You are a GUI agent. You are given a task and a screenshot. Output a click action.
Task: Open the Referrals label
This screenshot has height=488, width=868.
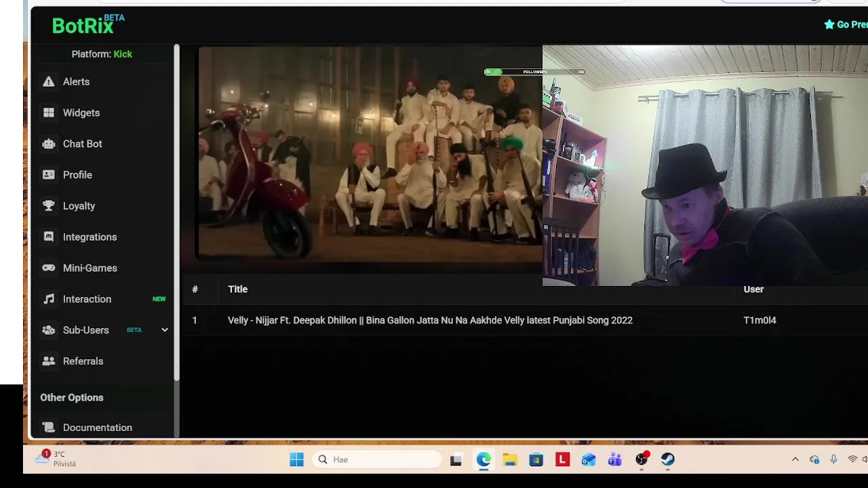[83, 361]
